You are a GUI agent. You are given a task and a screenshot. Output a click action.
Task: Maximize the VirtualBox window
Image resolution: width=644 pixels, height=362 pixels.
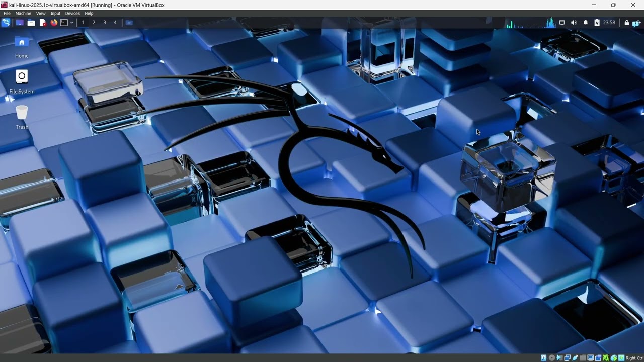613,5
